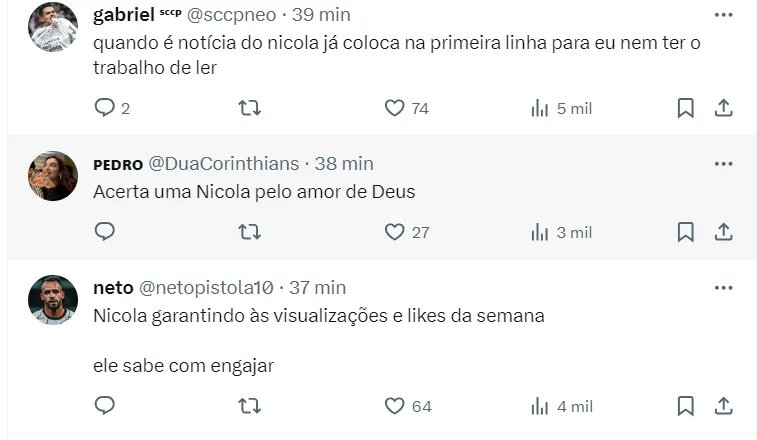Image resolution: width=757 pixels, height=440 pixels.
Task: Share gabriel's tweet
Action: point(724,108)
